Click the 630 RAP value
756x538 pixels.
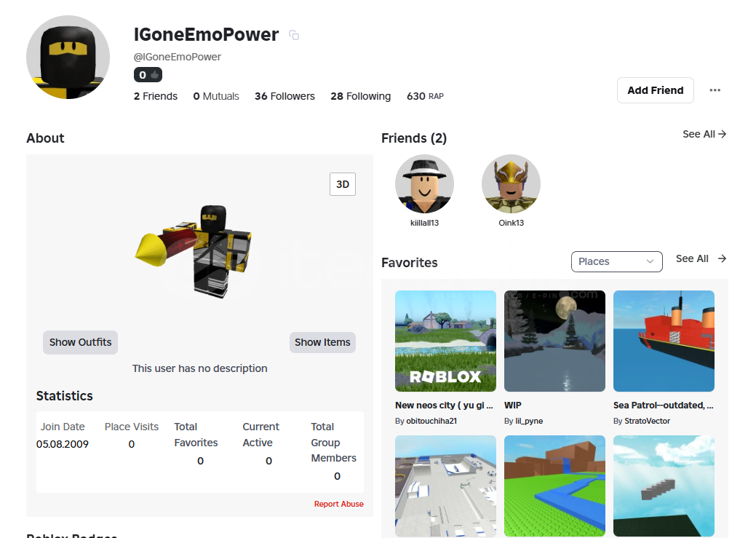click(x=425, y=96)
